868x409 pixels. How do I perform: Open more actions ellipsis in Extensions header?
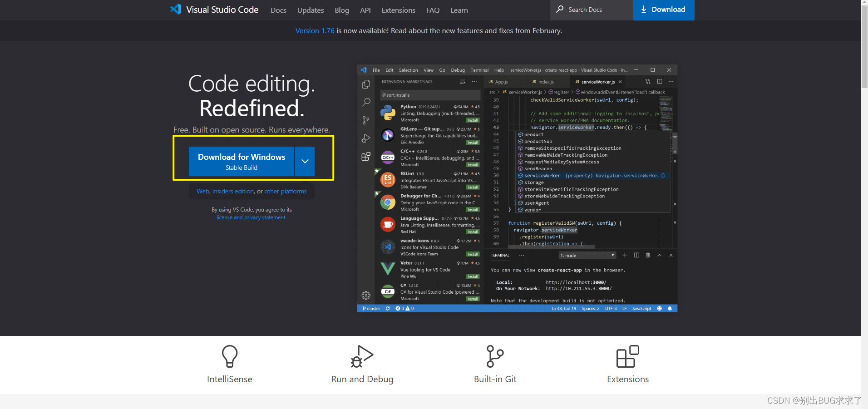click(x=474, y=82)
